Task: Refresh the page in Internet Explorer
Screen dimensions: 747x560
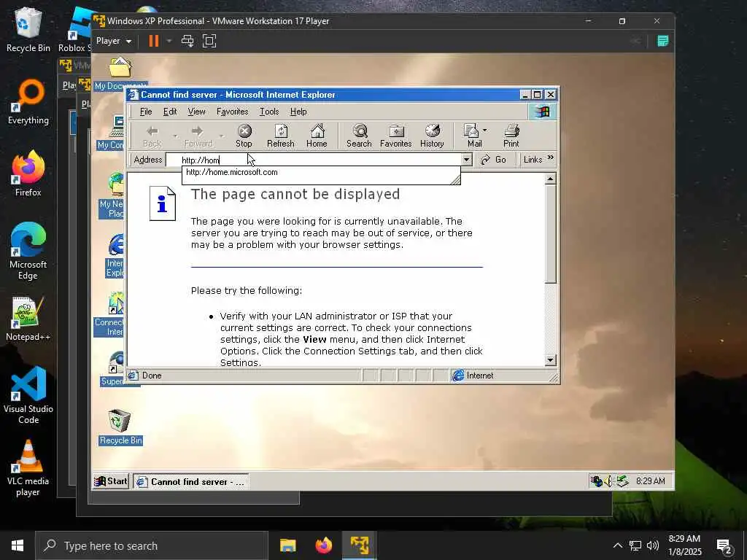Action: [x=281, y=136]
